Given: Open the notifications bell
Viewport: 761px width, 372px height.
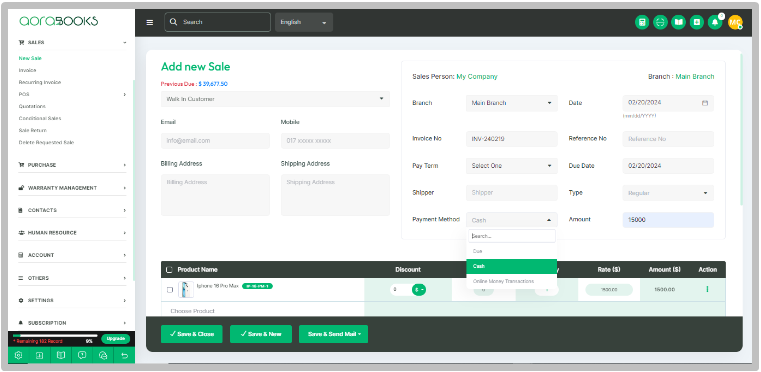Looking at the screenshot, I should click(715, 22).
